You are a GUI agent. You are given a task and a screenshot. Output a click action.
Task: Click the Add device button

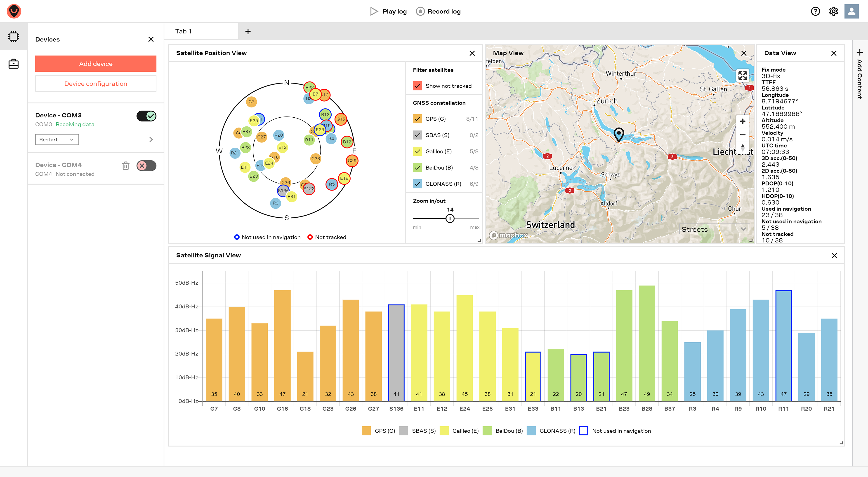point(96,63)
